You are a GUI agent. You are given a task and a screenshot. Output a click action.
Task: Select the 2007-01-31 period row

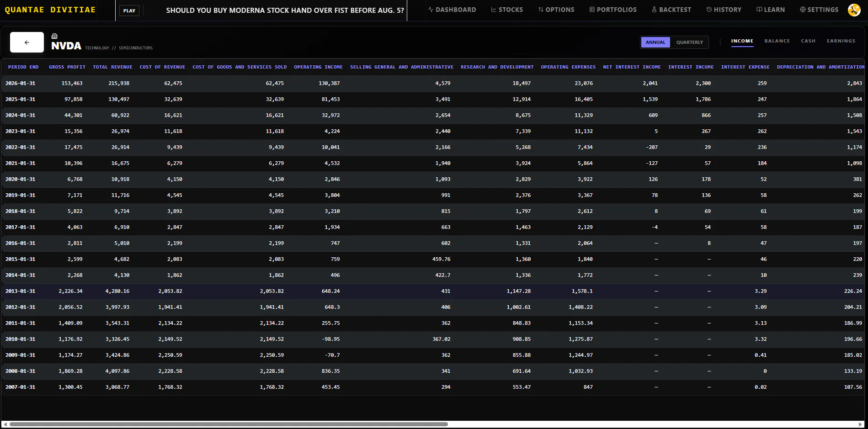[433, 387]
